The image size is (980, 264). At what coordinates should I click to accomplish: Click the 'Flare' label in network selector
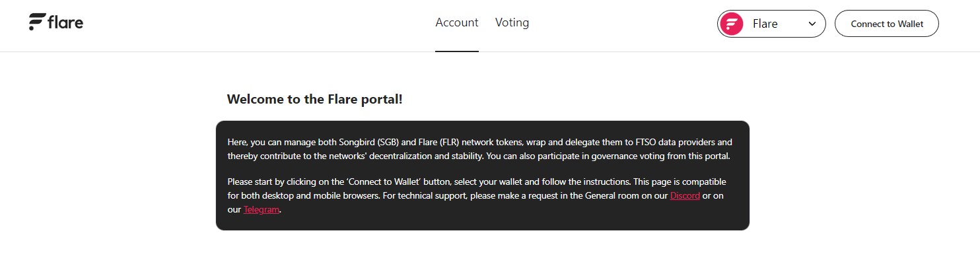(x=765, y=24)
